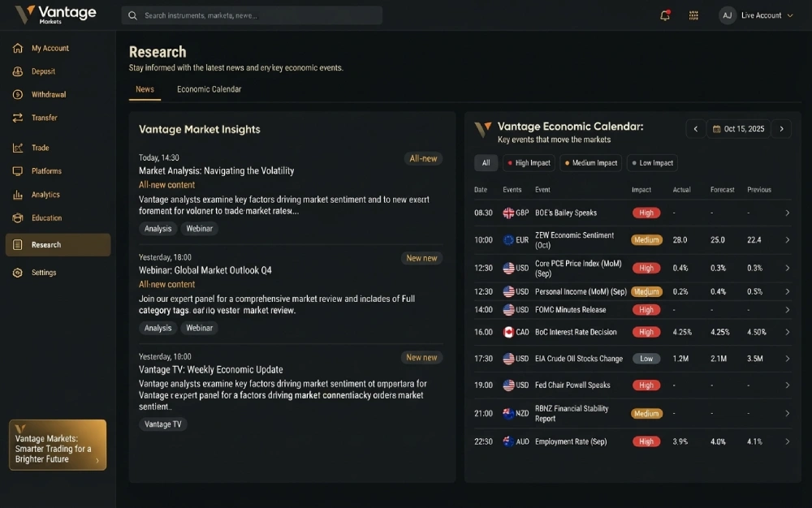
Task: Click the Deposit sidebar icon
Action: (x=18, y=71)
